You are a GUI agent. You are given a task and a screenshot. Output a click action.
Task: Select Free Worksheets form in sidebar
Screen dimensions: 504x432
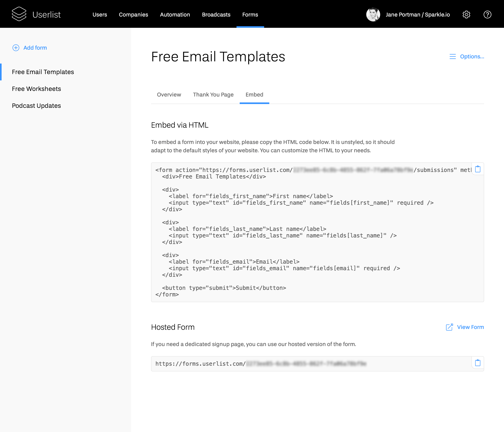point(37,89)
